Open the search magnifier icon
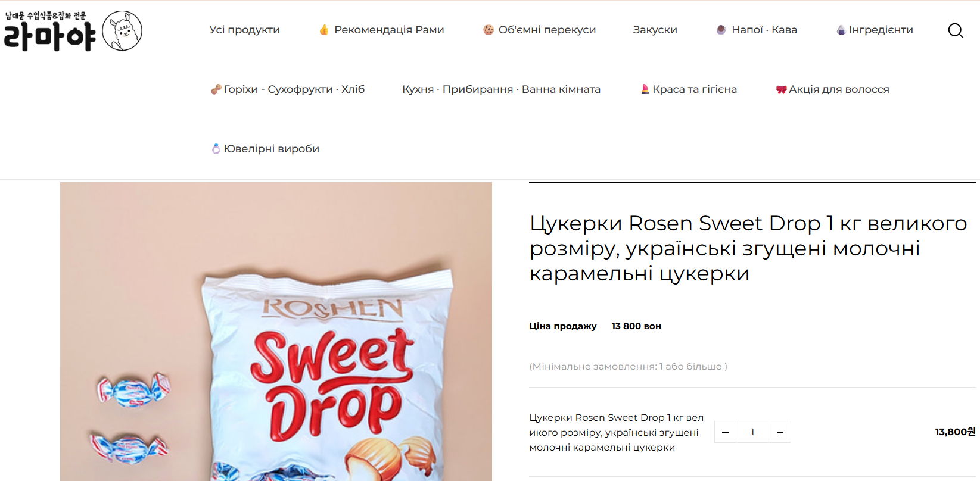980x481 pixels. click(956, 30)
